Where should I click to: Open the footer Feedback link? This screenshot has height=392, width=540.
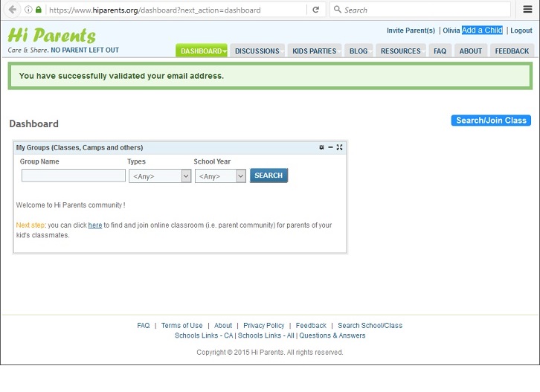pyautogui.click(x=311, y=326)
